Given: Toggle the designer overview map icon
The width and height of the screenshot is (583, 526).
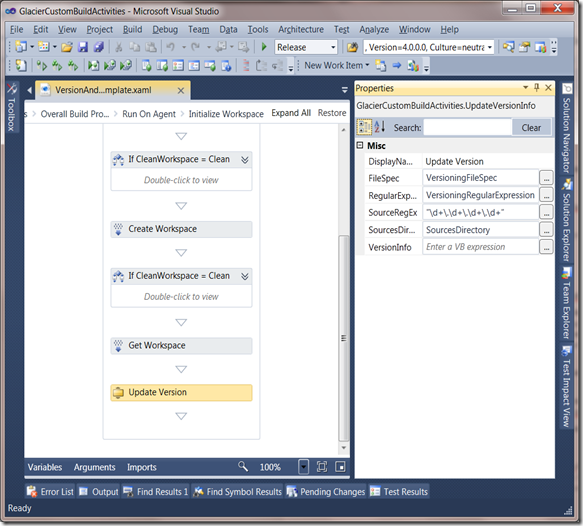Looking at the screenshot, I should [x=340, y=467].
